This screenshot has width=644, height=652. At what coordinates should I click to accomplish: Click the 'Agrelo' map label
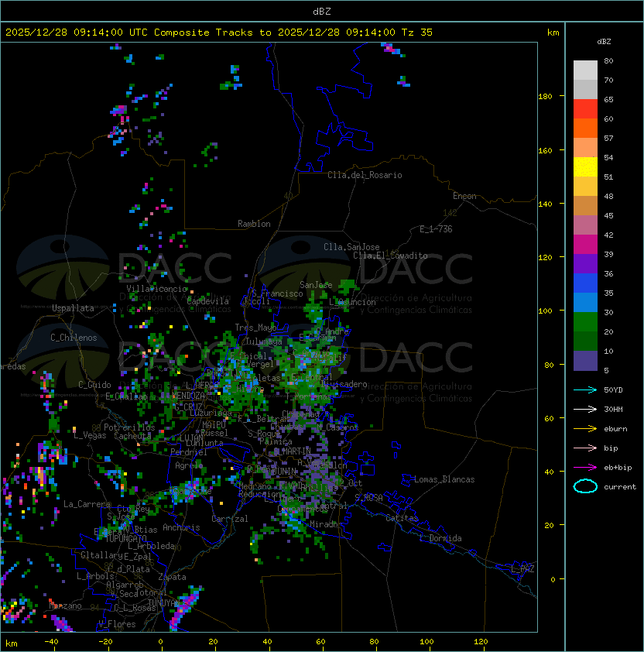coord(189,465)
